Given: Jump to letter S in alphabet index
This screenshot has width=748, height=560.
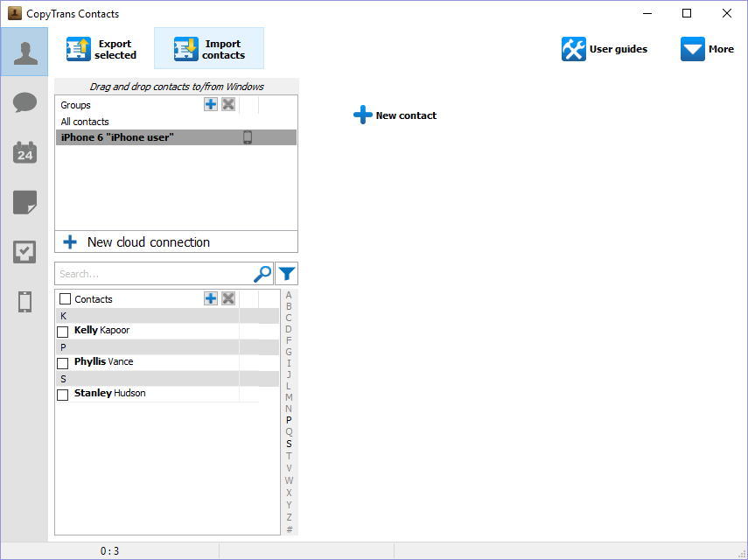Looking at the screenshot, I should click(x=289, y=444).
